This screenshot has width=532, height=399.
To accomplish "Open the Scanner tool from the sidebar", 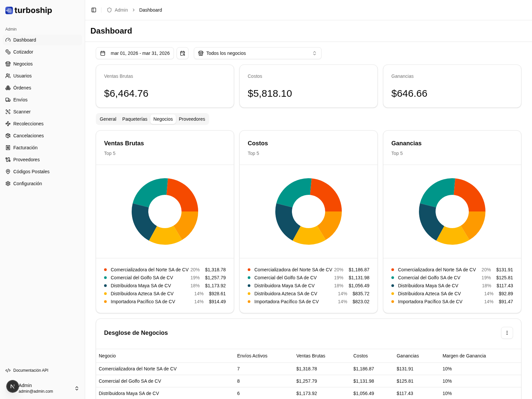I will (22, 112).
